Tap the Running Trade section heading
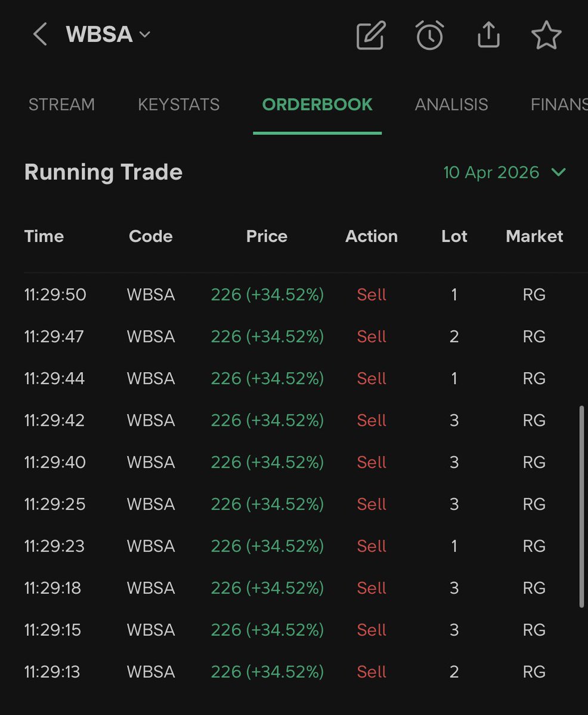Screen dimensions: 588x715 (x=104, y=172)
